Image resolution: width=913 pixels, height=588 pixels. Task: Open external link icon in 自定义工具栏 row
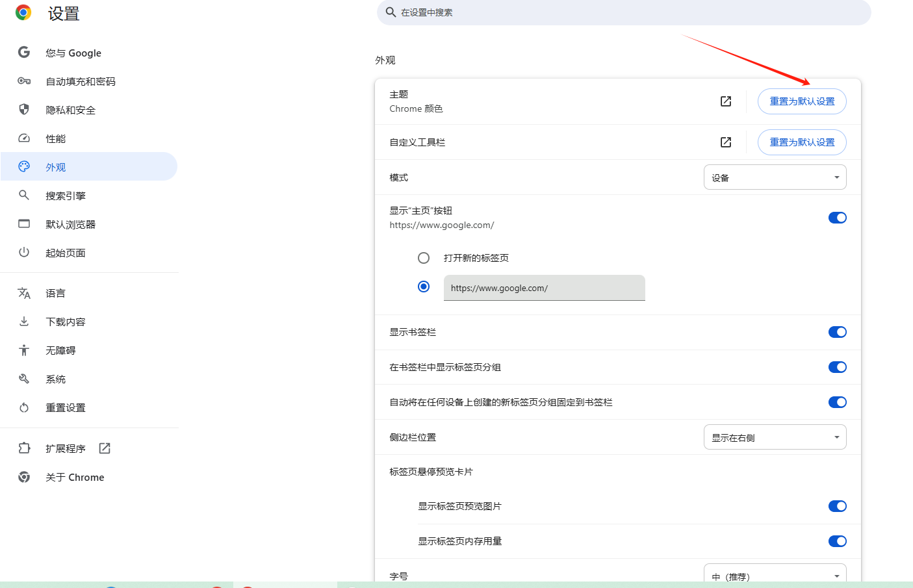(x=726, y=142)
